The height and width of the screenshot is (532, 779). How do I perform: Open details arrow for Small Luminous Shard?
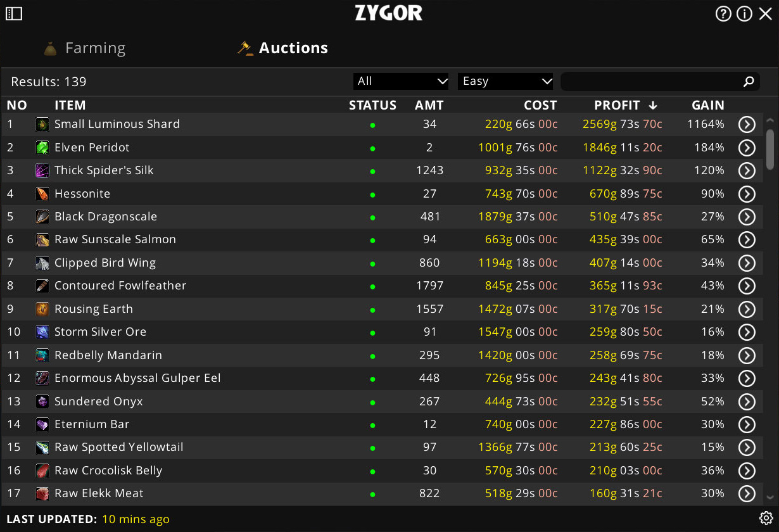[x=747, y=124]
